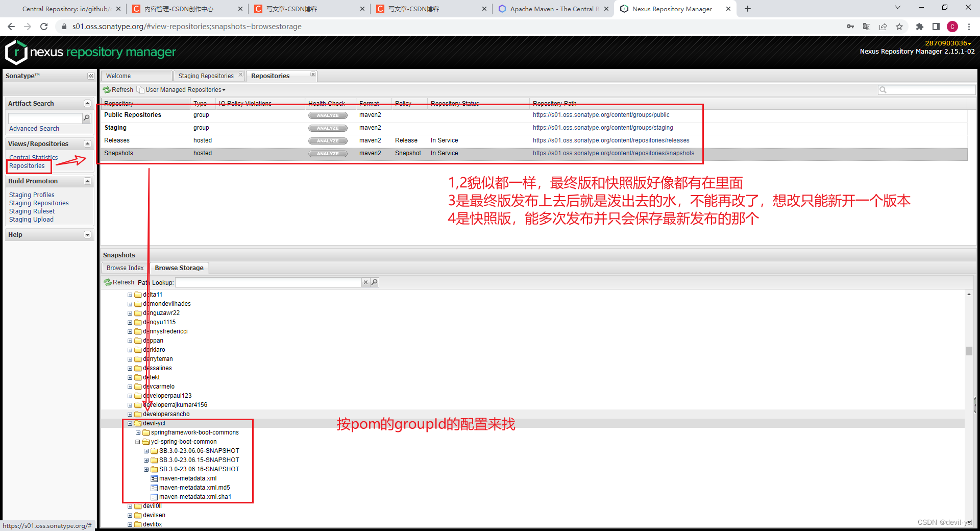Bookmark this page with the star
This screenshot has width=980, height=531.
click(x=899, y=27)
